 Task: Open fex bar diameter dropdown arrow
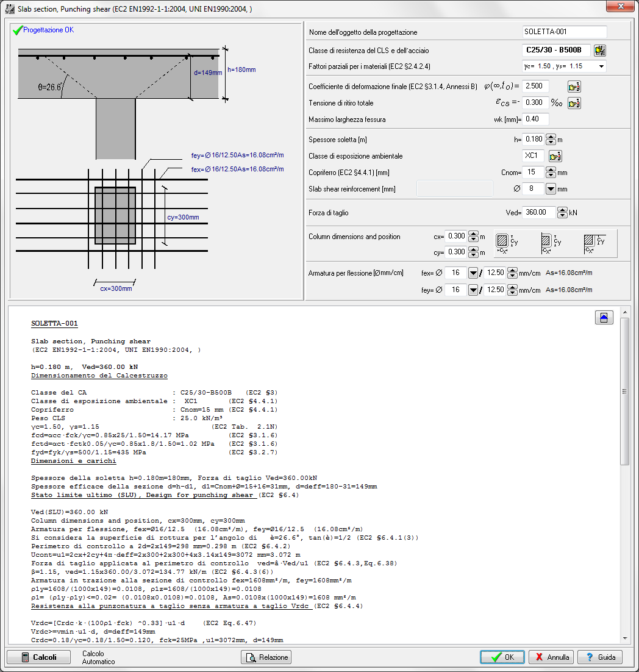pyautogui.click(x=473, y=273)
